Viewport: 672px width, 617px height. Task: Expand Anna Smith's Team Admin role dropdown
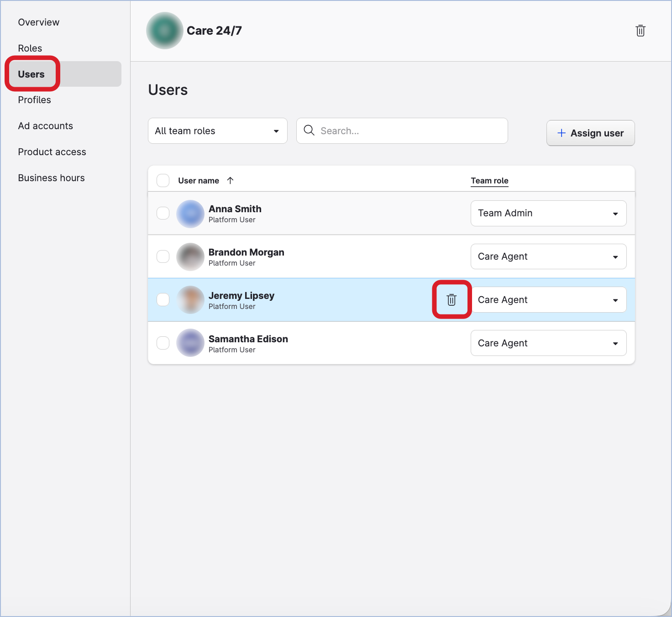548,213
